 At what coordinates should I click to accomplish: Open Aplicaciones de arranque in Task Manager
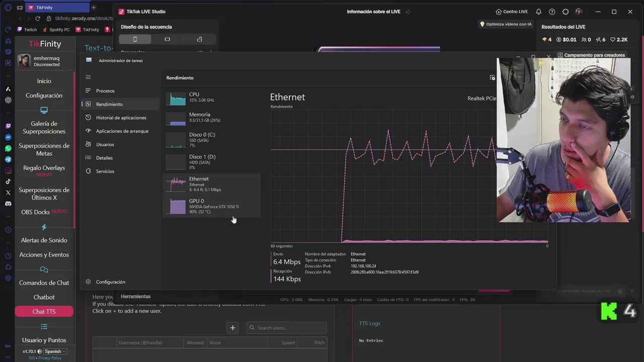pyautogui.click(x=120, y=131)
